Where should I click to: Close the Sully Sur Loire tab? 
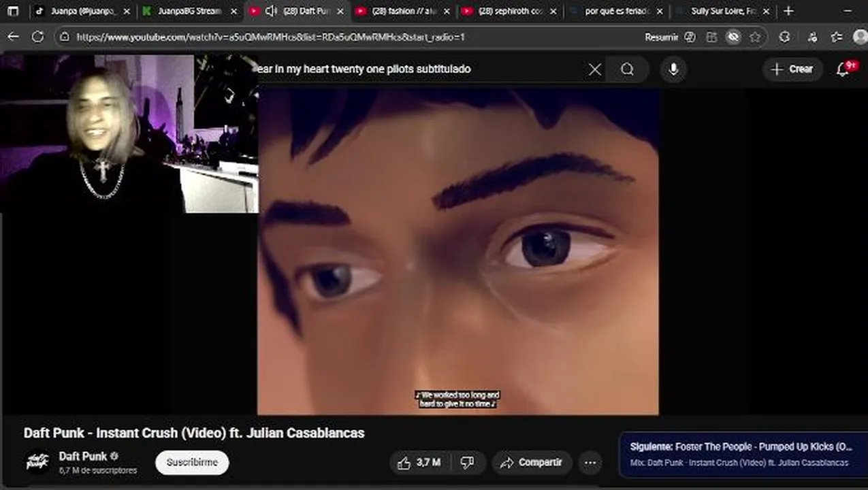coord(767,11)
